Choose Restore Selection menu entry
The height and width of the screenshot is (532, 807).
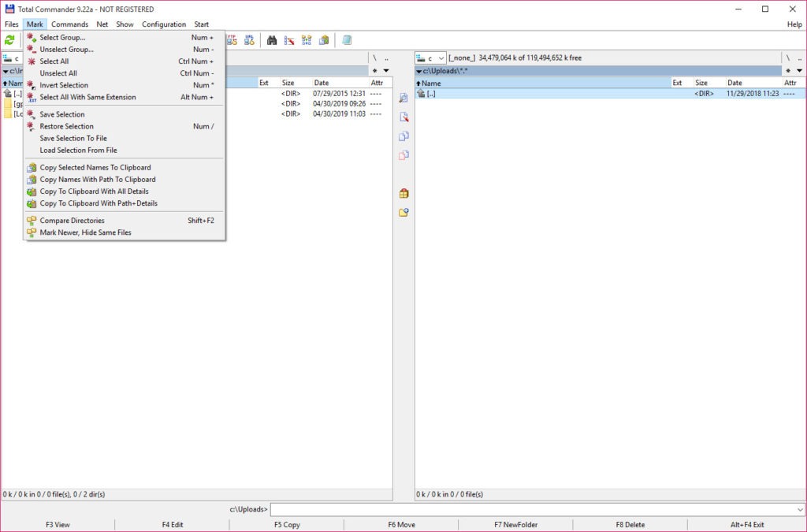pyautogui.click(x=124, y=126)
